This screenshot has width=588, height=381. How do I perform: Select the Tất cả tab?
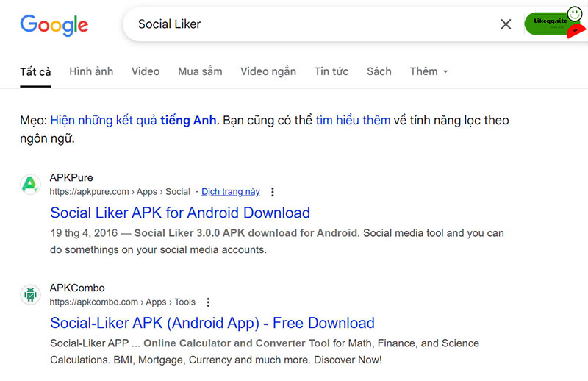[x=35, y=71]
